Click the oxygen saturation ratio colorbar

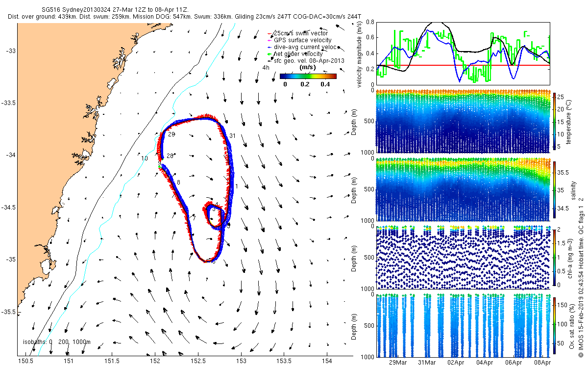(555, 325)
